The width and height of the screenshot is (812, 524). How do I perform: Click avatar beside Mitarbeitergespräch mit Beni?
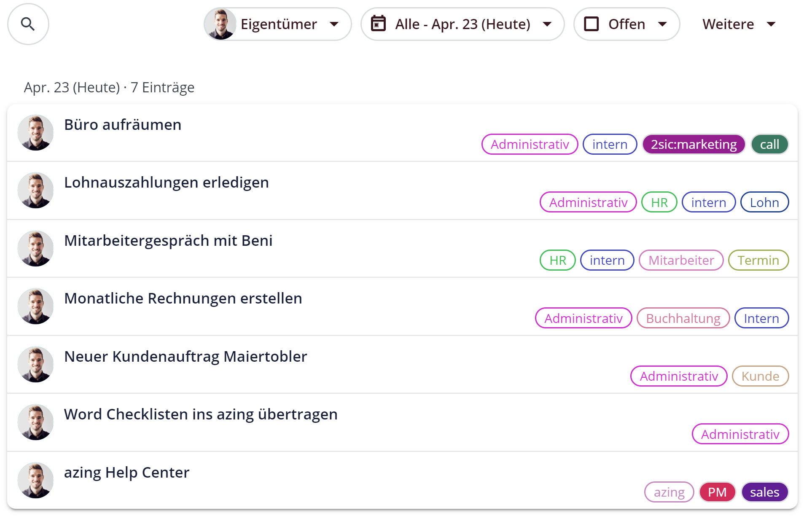click(36, 249)
